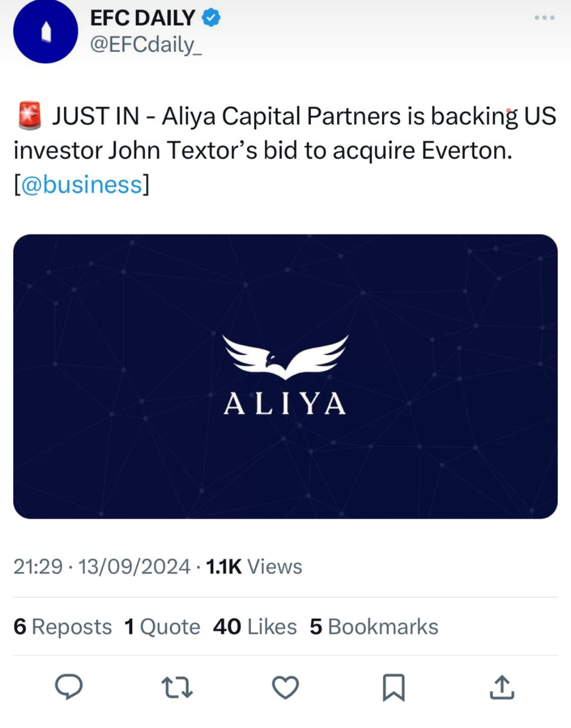Click the 1.1K Views count

tap(254, 567)
